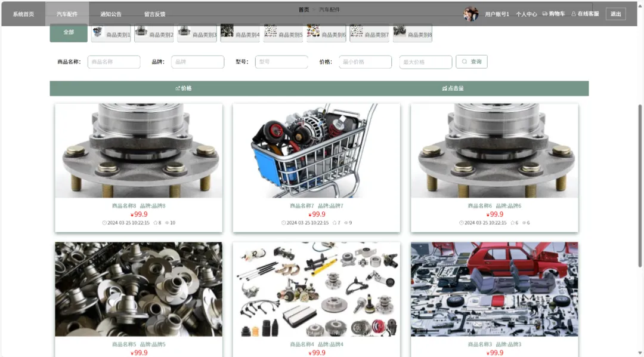Click the views eye icon on 商品名称7 card
Image resolution: width=644 pixels, height=357 pixels.
[346, 223]
